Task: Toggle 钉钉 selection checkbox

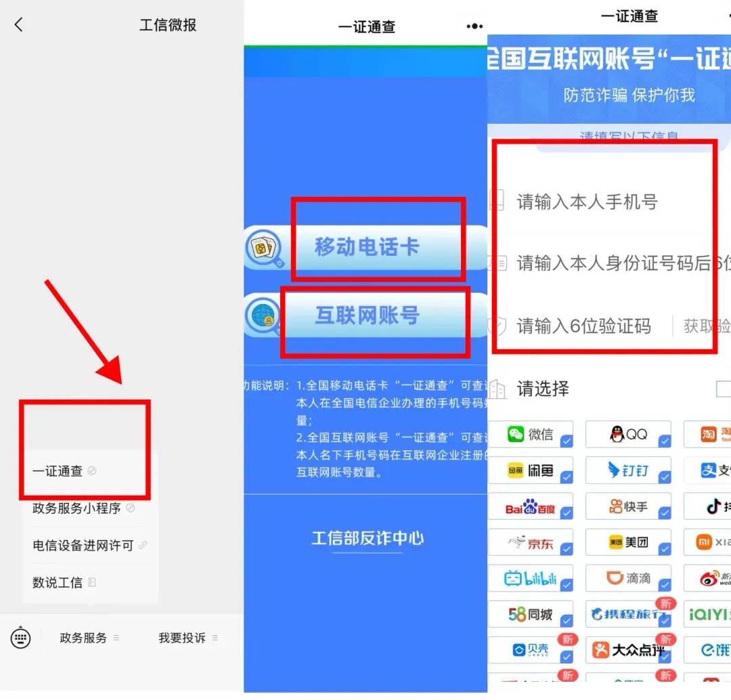Action: click(665, 477)
